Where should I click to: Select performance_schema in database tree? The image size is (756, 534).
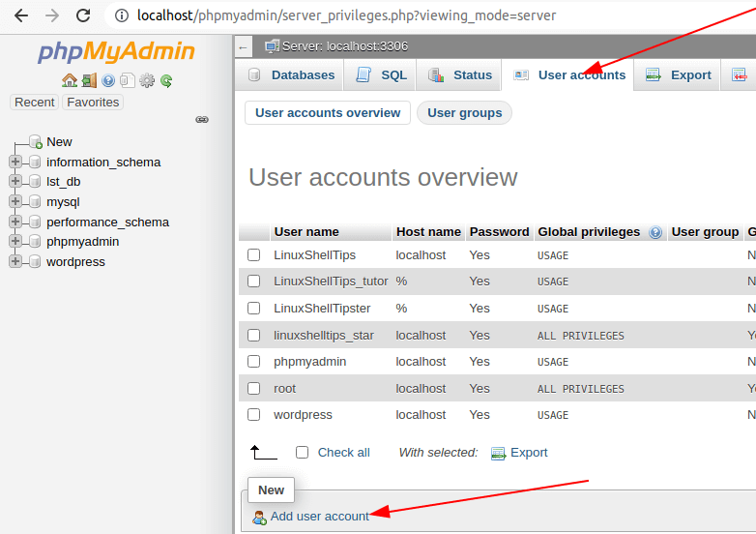click(107, 222)
